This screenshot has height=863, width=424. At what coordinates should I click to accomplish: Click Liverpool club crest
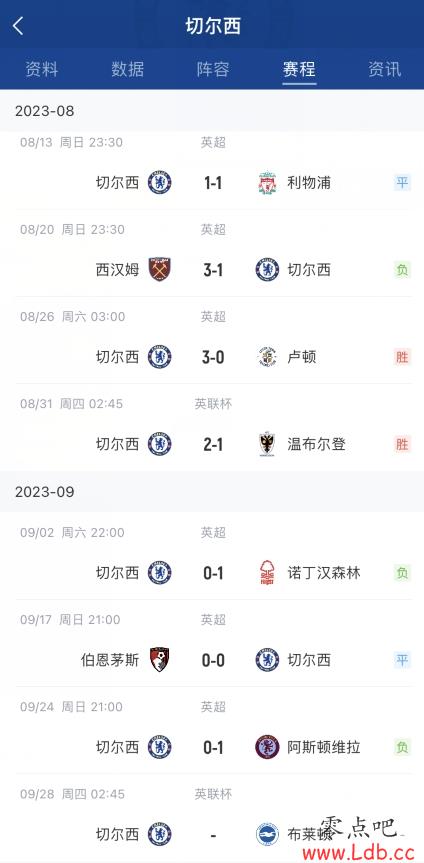coord(267,182)
